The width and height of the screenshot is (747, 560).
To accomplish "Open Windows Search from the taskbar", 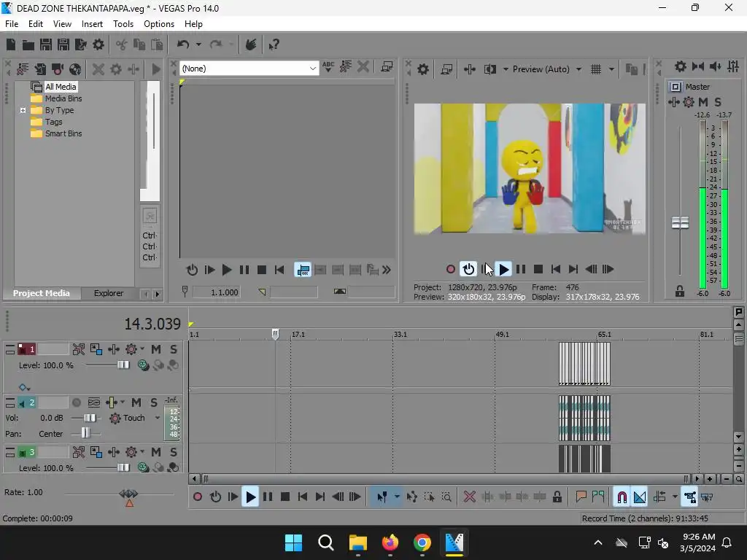I will (x=326, y=542).
